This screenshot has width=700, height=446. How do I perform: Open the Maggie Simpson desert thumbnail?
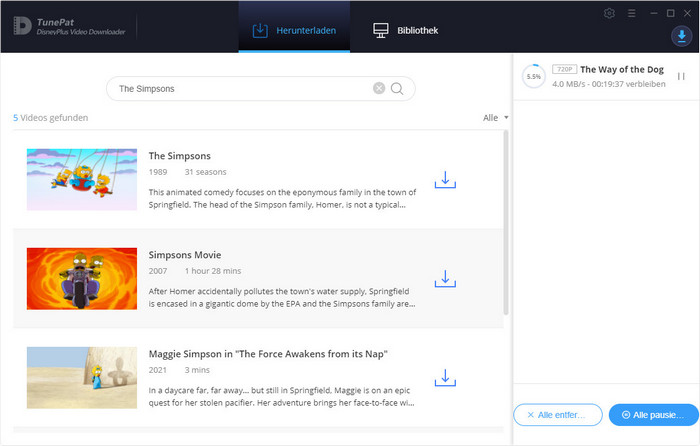click(82, 378)
